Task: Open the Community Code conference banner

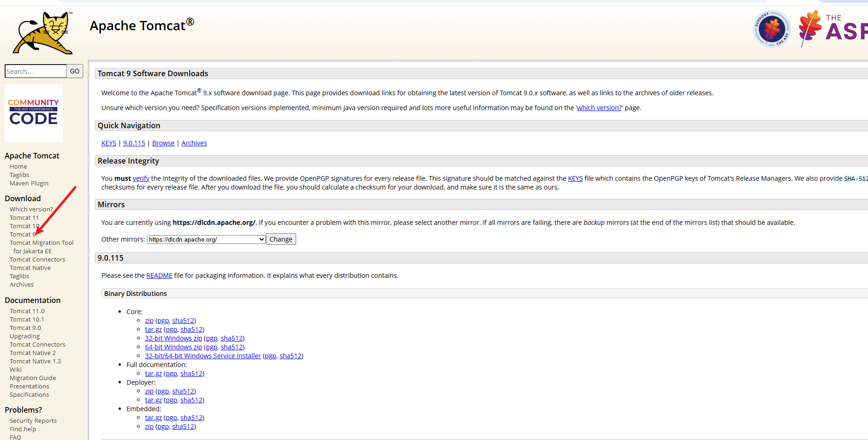Action: pos(33,113)
